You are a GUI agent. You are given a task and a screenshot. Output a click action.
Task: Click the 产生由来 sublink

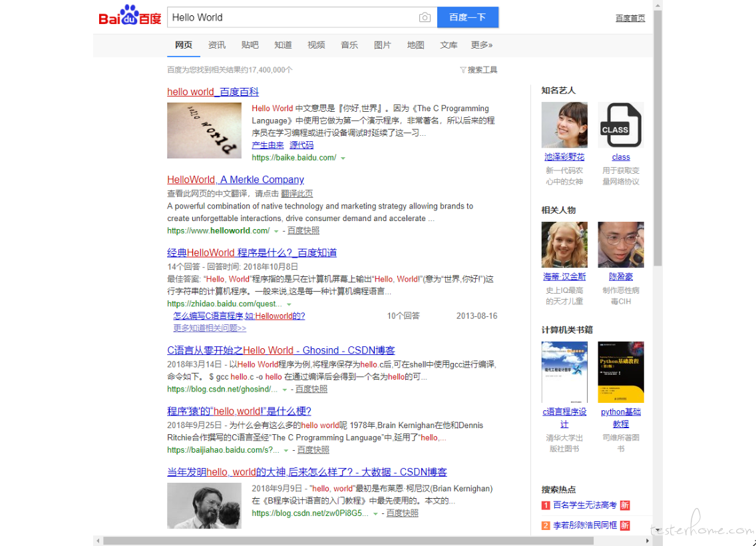(x=268, y=145)
